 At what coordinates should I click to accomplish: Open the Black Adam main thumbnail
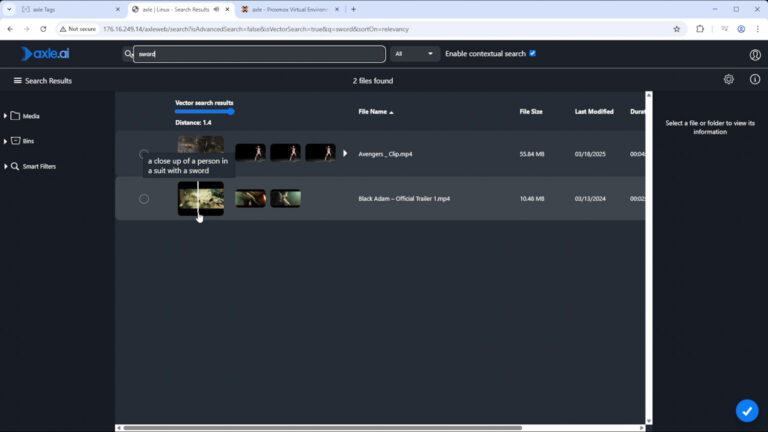(201, 198)
